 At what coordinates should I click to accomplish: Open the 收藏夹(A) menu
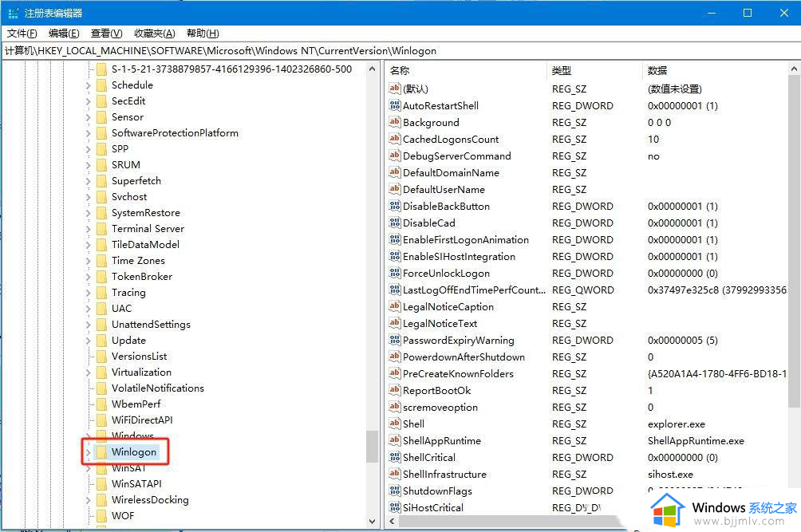[154, 33]
